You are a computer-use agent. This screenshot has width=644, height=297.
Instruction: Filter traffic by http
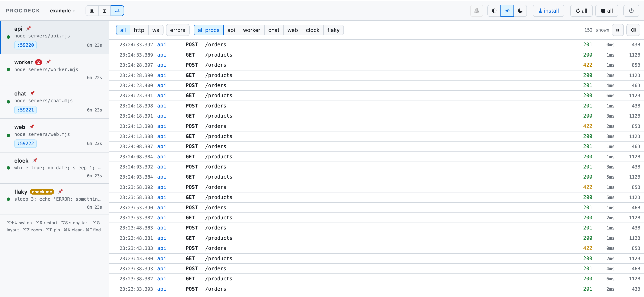139,30
